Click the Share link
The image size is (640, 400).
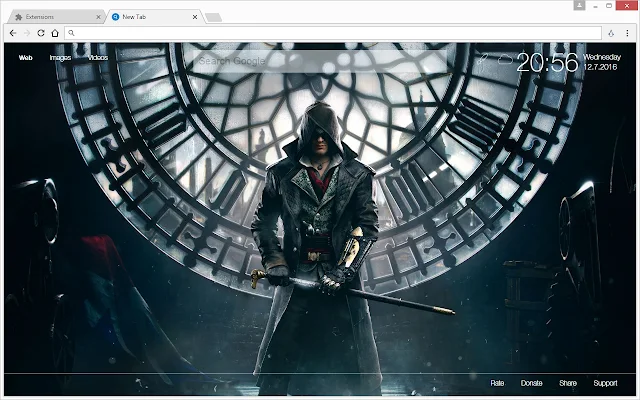pyautogui.click(x=568, y=383)
